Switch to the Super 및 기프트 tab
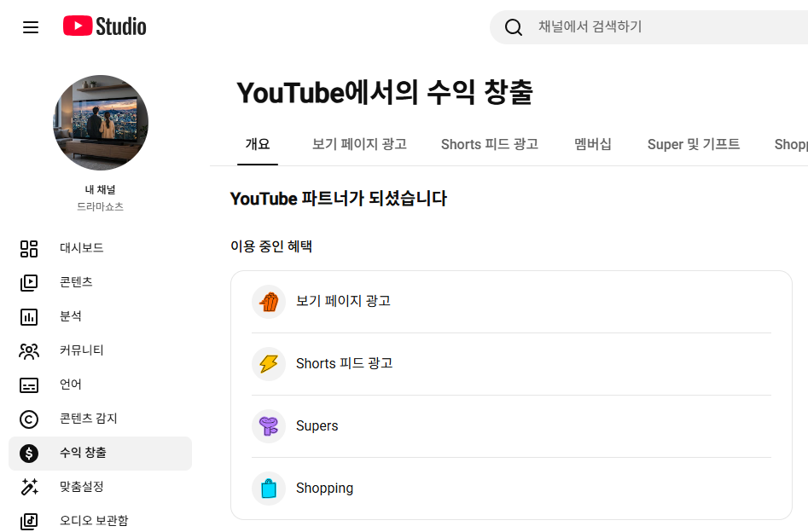Screen dimensions: 808x532 point(694,144)
